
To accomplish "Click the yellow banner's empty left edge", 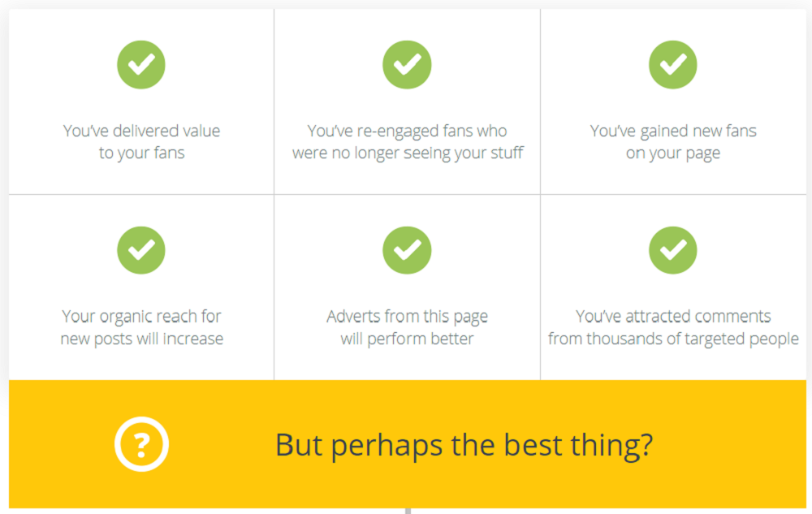I will [x=49, y=445].
